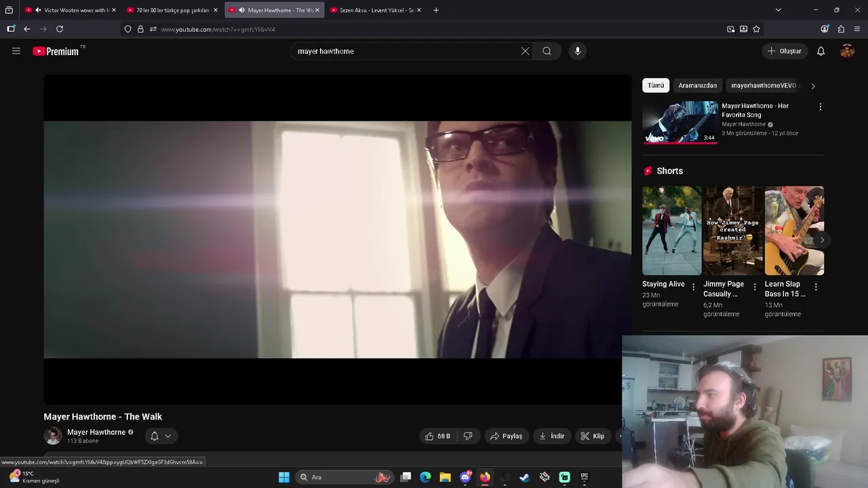Screen dimensions: 868x488
Task: Open options for Jimmy Page Casually short
Action: (x=755, y=287)
